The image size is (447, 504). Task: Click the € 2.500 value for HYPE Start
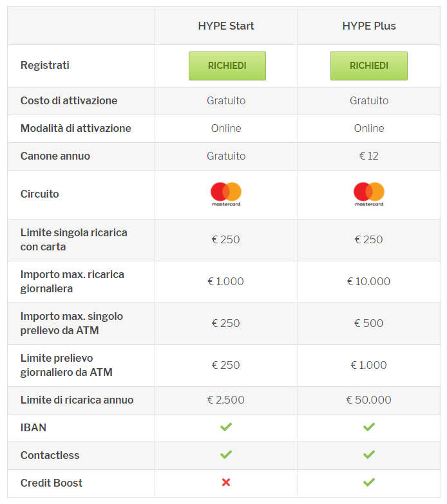(x=226, y=400)
